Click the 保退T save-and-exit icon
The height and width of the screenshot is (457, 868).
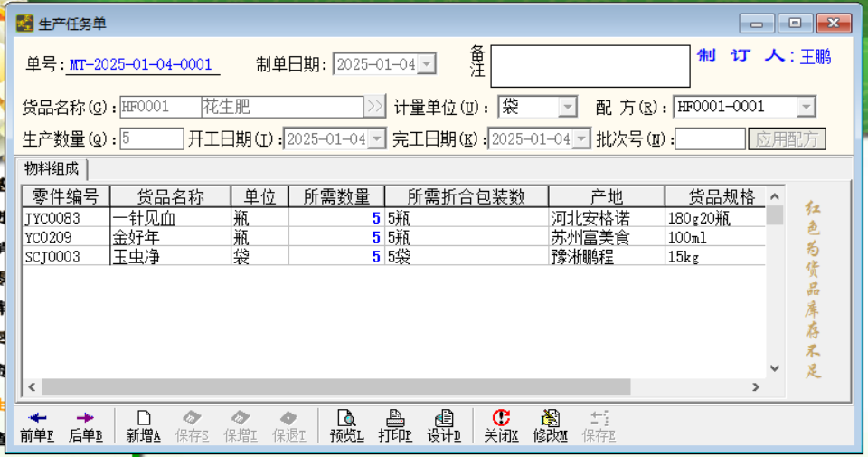(x=289, y=426)
